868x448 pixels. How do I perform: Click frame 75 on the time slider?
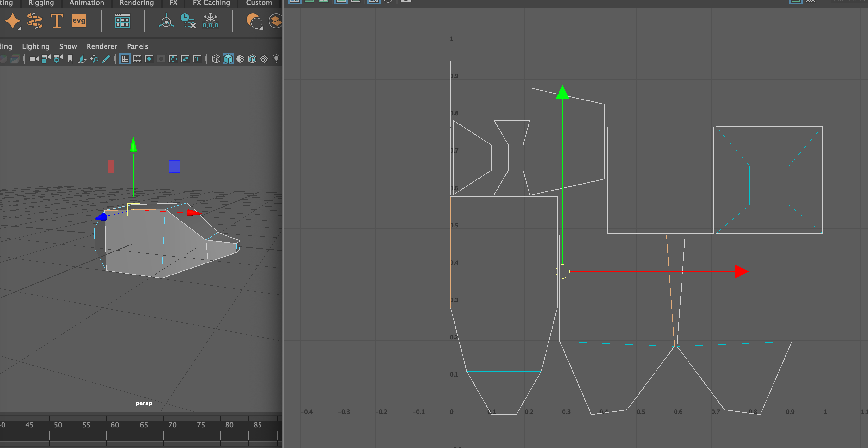(201, 425)
